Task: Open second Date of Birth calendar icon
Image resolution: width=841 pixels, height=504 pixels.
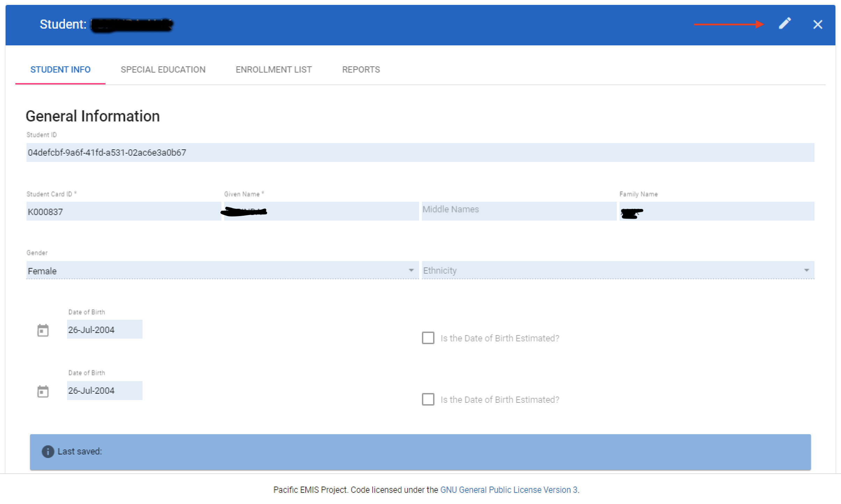Action: [x=43, y=391]
